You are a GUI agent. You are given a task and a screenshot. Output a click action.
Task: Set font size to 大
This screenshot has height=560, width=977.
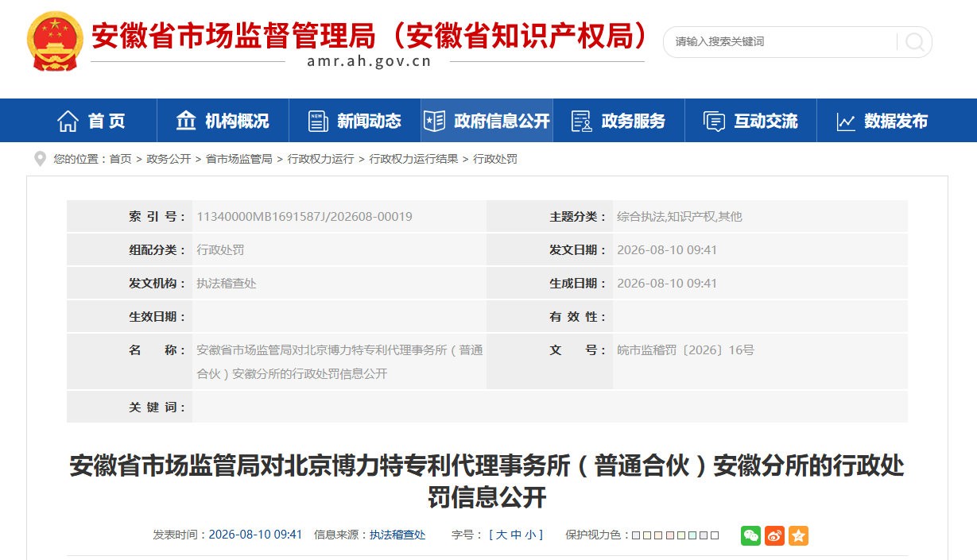click(502, 535)
